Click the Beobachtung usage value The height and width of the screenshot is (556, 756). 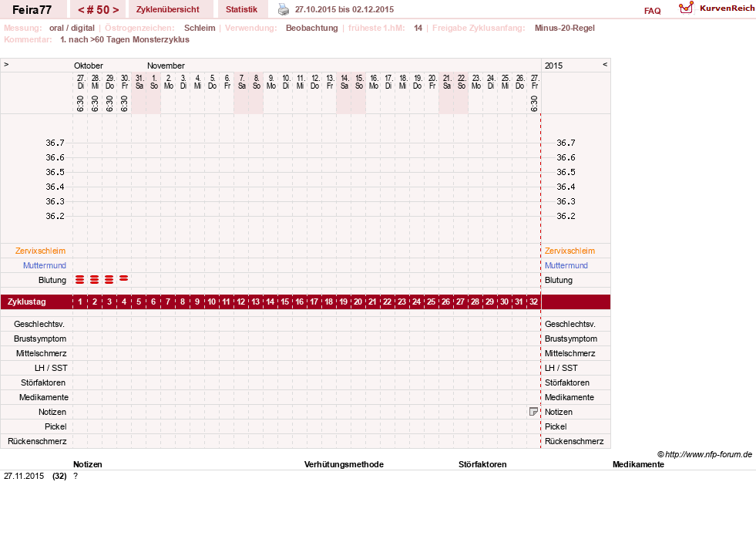[x=311, y=28]
